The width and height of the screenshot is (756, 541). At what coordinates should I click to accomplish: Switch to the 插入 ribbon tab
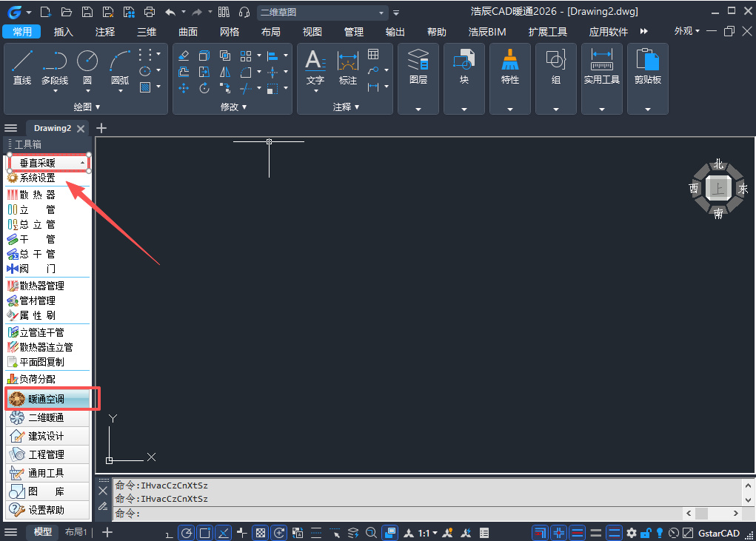point(63,32)
